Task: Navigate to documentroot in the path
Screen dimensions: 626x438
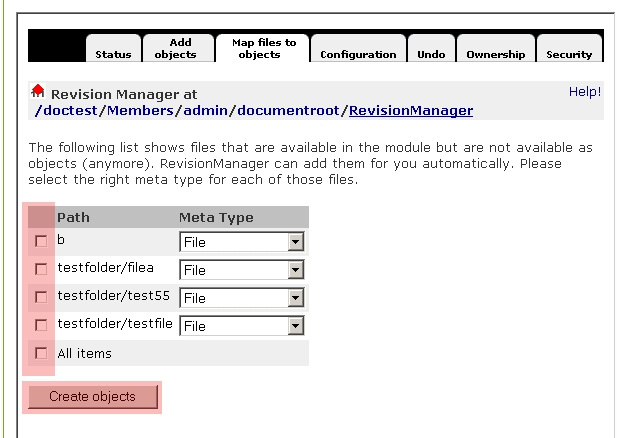Action: click(292, 110)
